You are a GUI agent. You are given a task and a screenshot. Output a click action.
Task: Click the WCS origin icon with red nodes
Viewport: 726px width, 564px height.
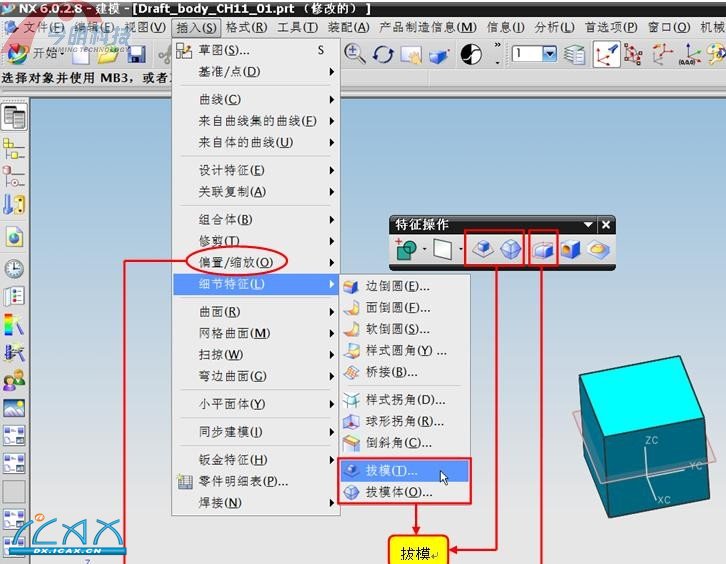coord(633,54)
